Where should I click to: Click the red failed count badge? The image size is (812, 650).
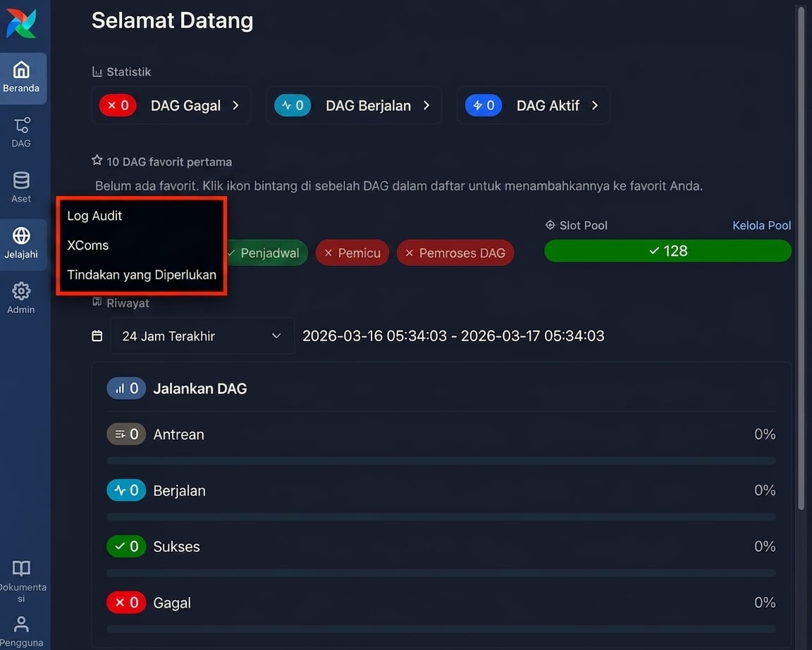point(118,106)
